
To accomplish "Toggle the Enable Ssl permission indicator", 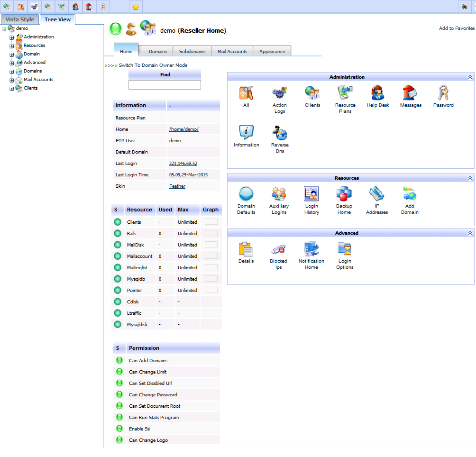I will point(119,429).
